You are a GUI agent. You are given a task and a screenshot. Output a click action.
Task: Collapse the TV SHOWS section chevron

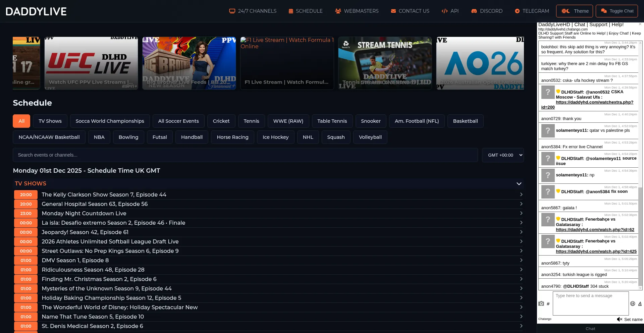[x=519, y=183]
